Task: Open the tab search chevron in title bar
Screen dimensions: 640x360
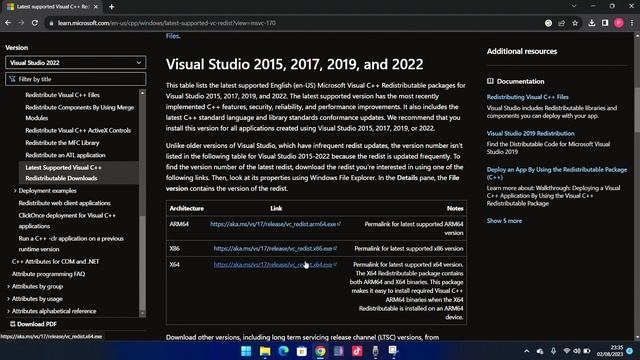Action: 574,6
